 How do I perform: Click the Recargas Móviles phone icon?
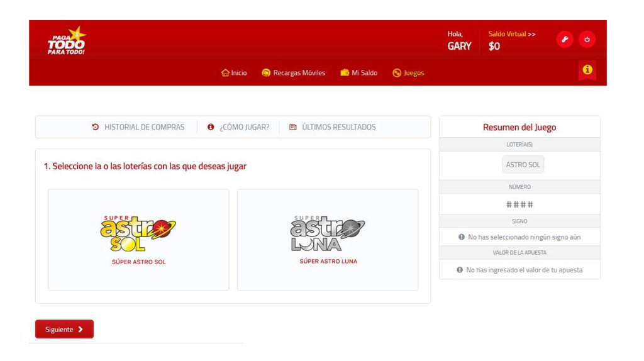pos(266,73)
